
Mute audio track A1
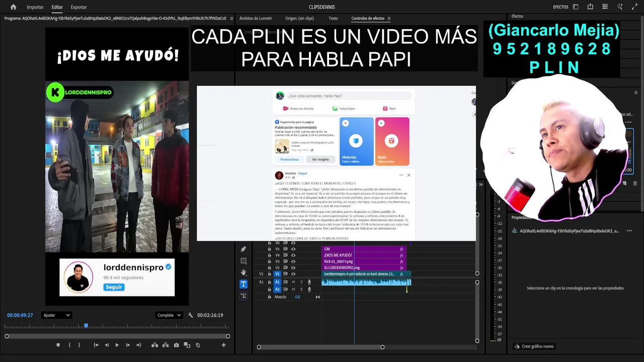[293, 282]
